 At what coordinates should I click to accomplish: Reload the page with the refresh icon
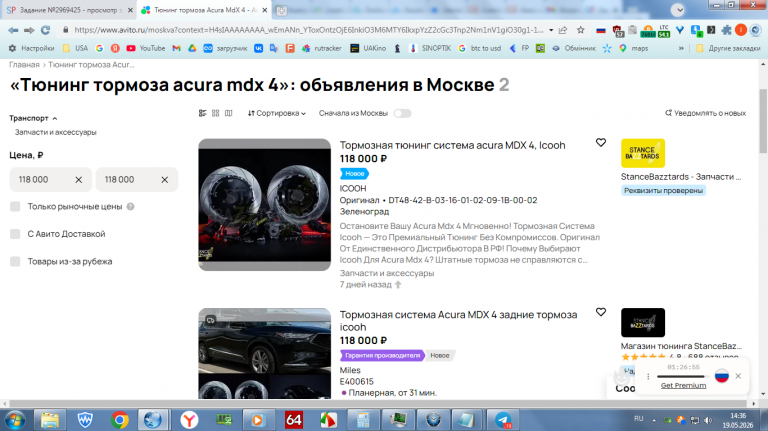coord(45,30)
